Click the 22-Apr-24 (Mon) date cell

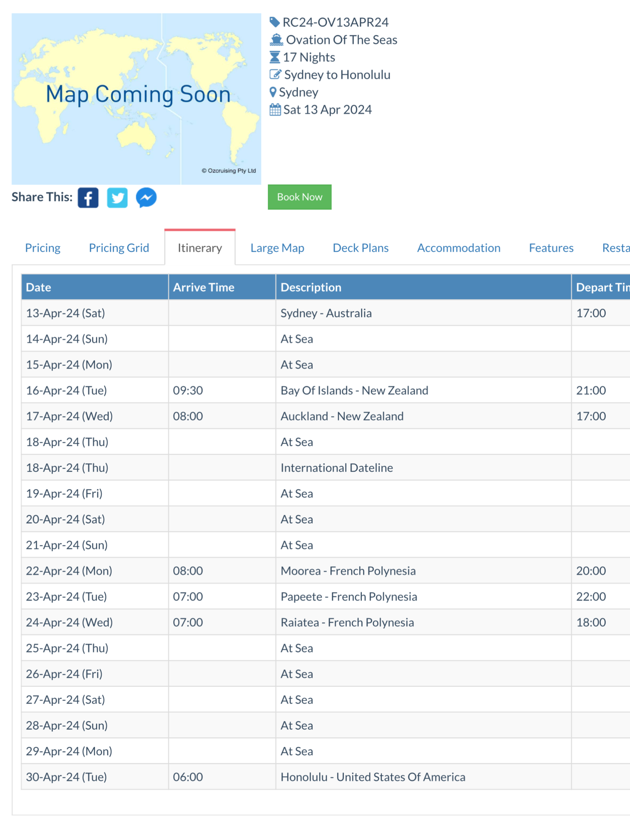[x=95, y=571]
